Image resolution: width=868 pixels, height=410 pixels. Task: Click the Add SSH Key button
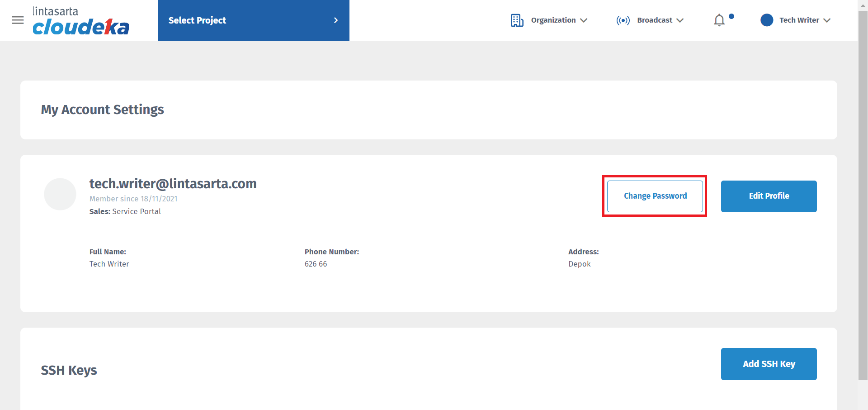(x=769, y=364)
